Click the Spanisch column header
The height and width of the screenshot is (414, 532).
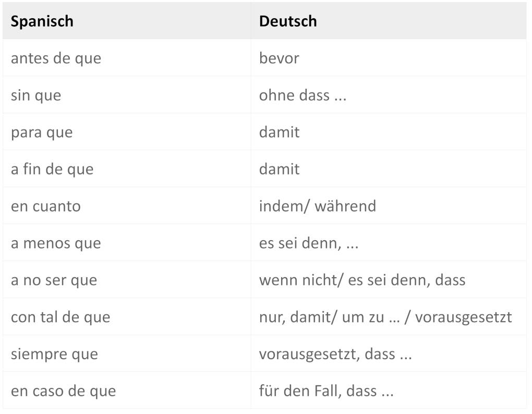[x=42, y=21]
